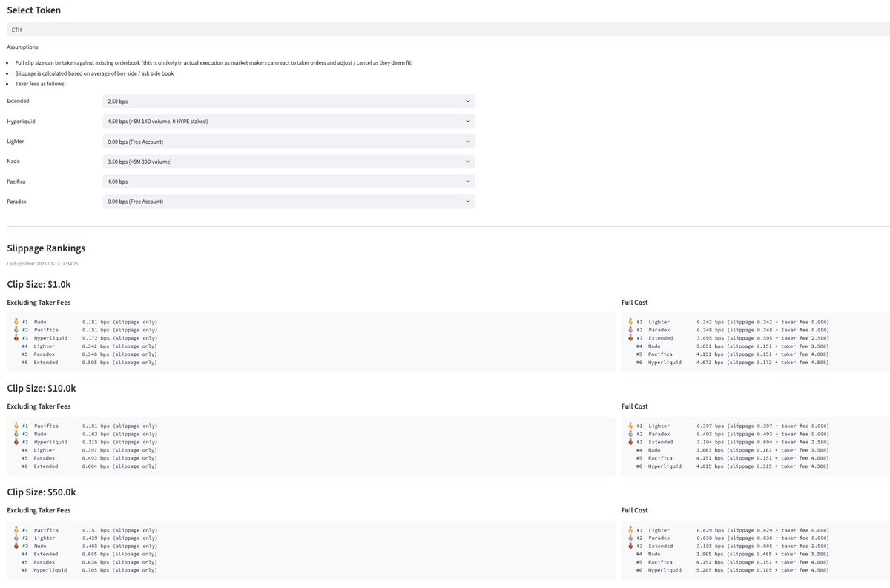Click silver medal beside Paradex in $1.0k Full Cost
890x588 pixels.
tap(630, 330)
